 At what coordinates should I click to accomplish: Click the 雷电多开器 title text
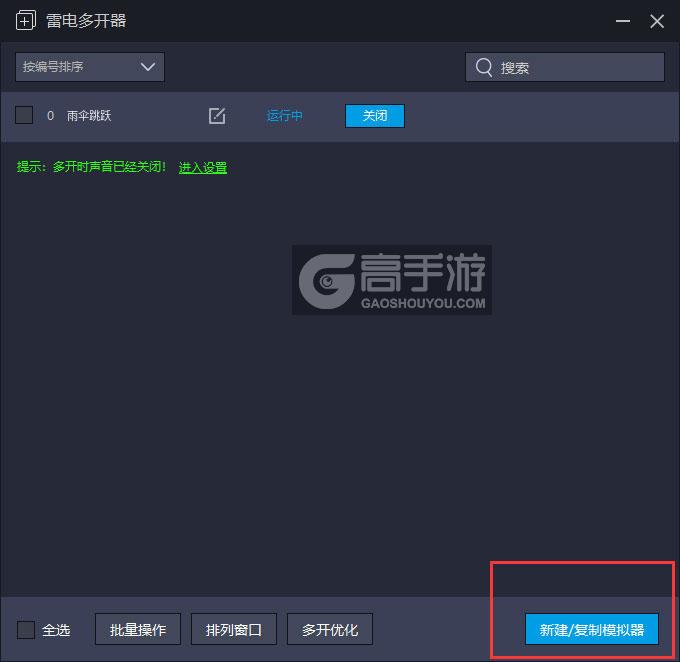click(x=86, y=21)
